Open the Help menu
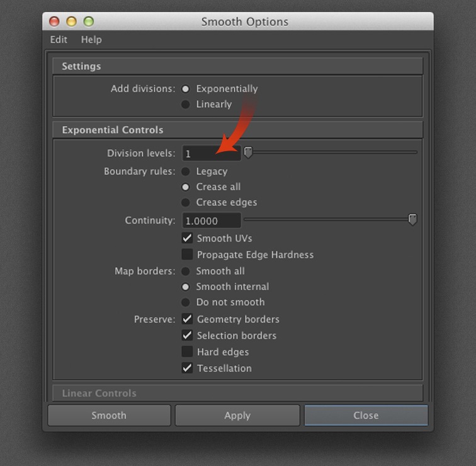Viewport: 476px width, 466px height. (91, 40)
